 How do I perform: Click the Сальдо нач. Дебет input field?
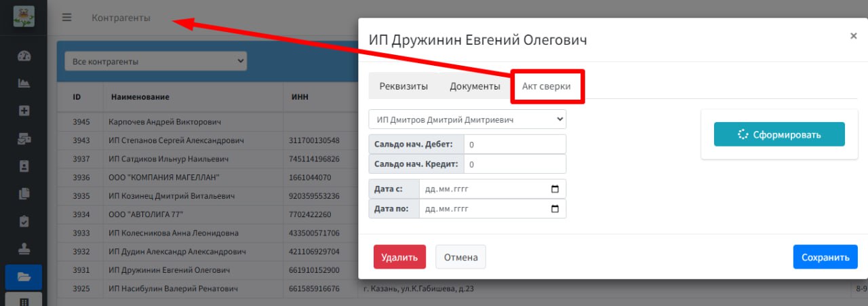pos(515,145)
